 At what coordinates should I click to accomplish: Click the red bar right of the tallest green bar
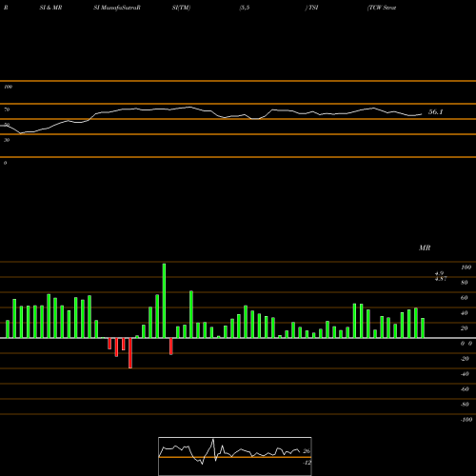tap(171, 347)
